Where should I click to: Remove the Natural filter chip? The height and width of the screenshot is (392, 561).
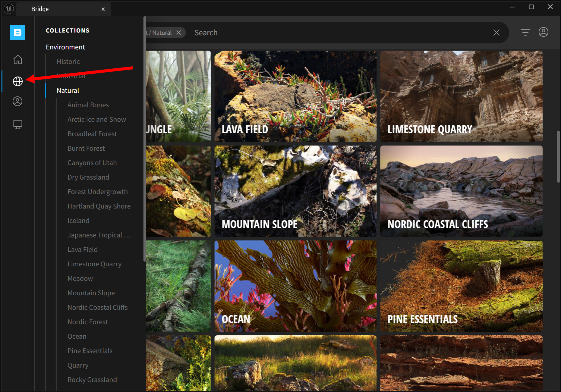click(179, 33)
